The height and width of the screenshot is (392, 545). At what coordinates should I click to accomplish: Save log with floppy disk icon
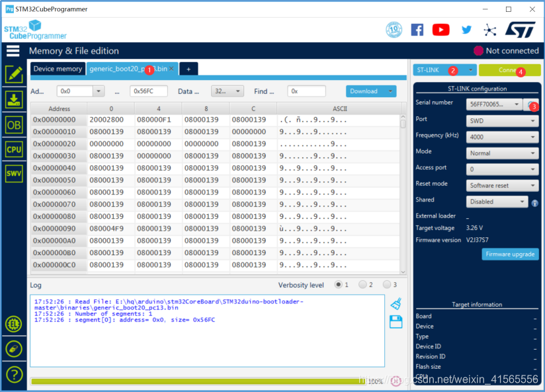[396, 322]
